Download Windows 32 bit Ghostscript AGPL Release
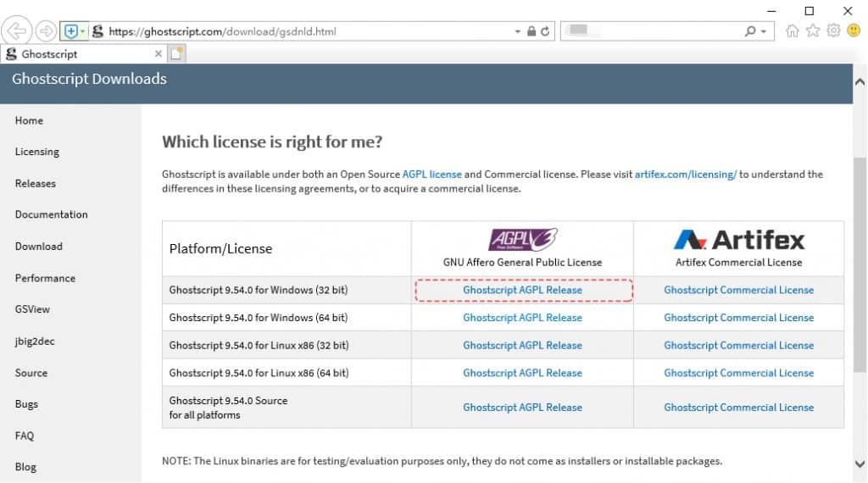Image resolution: width=868 pixels, height=483 pixels. (x=522, y=290)
